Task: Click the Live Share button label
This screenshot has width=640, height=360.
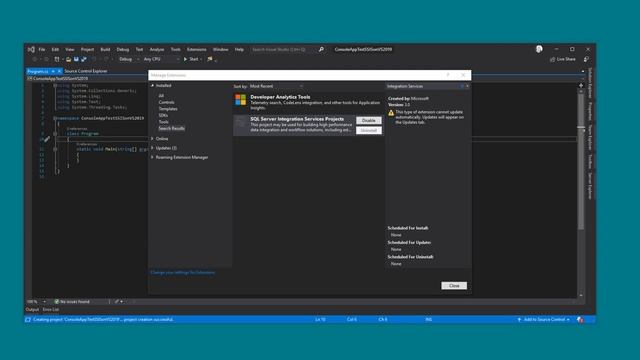Action: pos(566,59)
